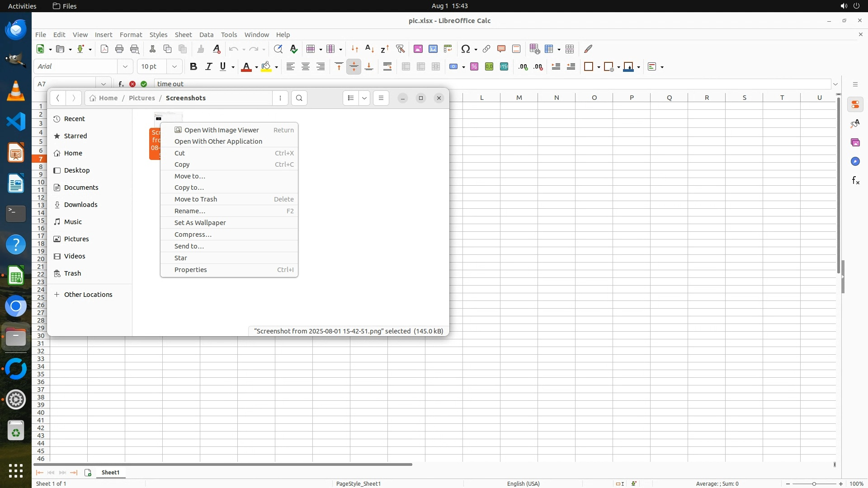Open the Special Character icon
The width and height of the screenshot is (868, 488).
tap(465, 49)
